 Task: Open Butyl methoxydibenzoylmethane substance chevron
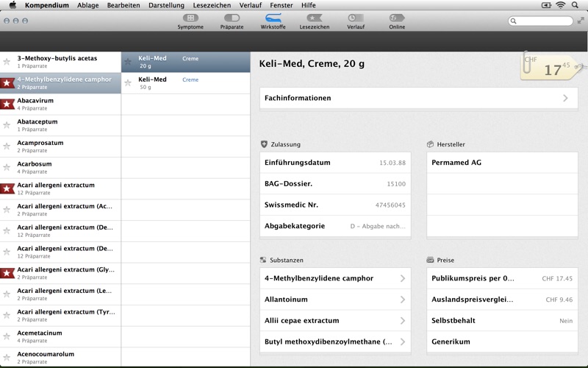click(402, 342)
